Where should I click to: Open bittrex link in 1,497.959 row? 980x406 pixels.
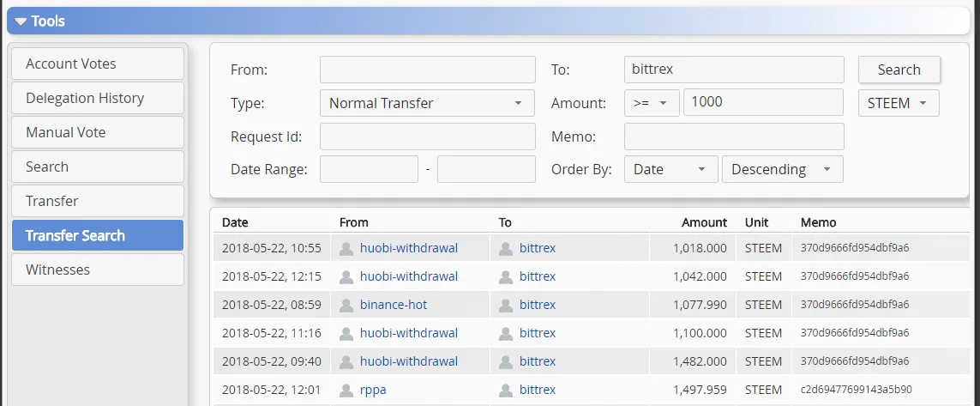tap(538, 390)
